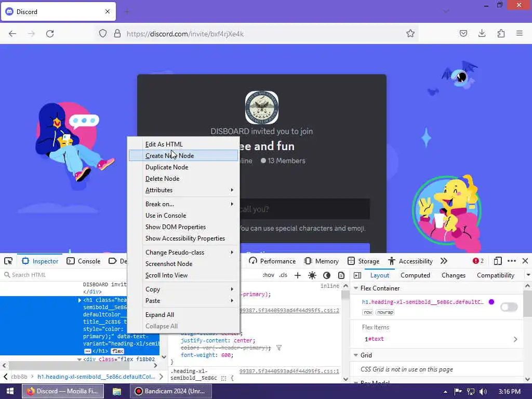Choose Scroll Into View
This screenshot has height=399, width=532.
pos(183,275)
